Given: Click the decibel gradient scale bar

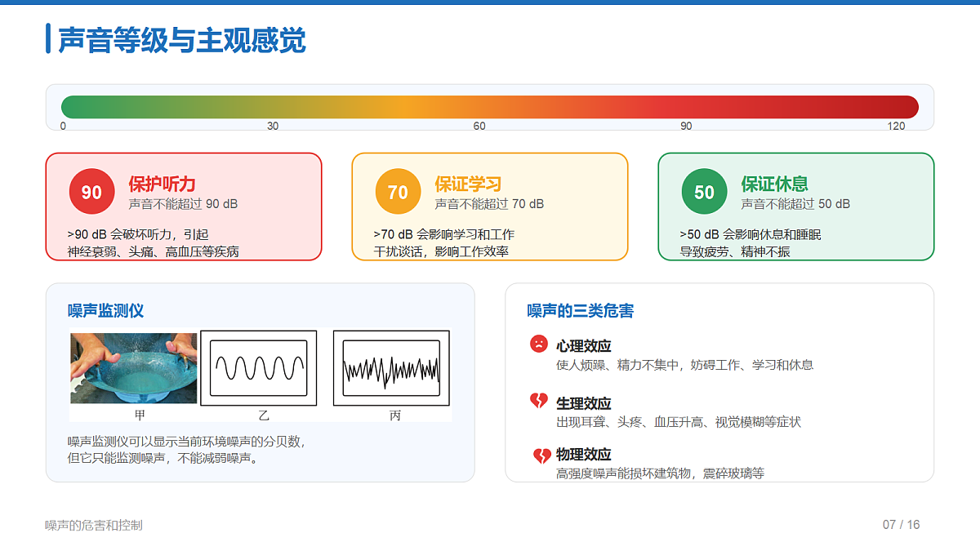Looking at the screenshot, I should pyautogui.click(x=490, y=107).
